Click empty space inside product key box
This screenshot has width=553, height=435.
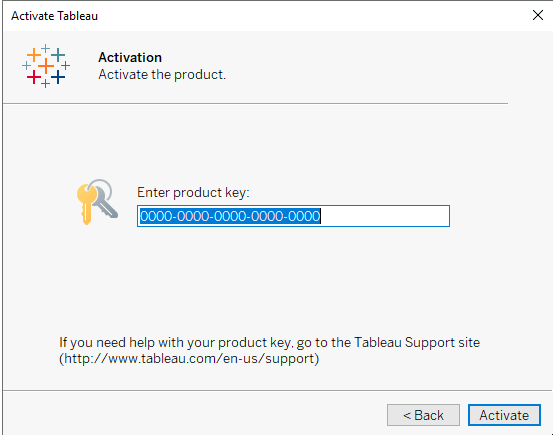point(384,216)
